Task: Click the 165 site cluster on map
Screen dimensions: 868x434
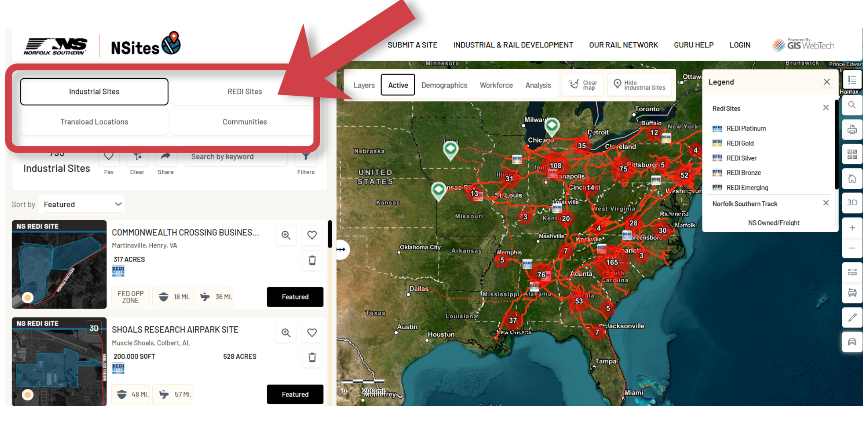Action: point(612,262)
